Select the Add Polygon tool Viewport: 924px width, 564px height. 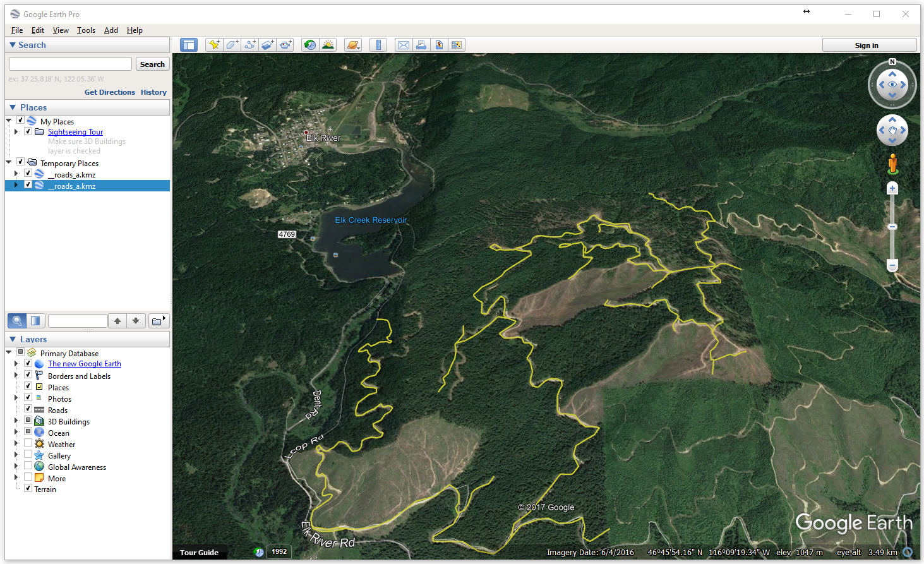tap(232, 45)
